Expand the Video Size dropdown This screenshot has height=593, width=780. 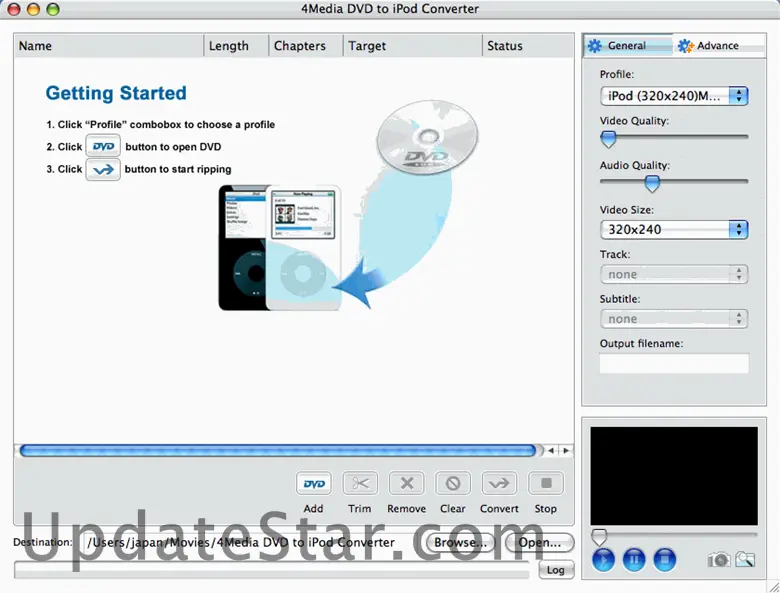(674, 229)
